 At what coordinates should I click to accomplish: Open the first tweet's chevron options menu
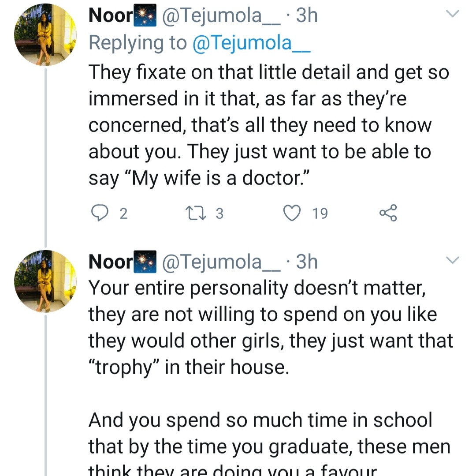[x=453, y=14]
